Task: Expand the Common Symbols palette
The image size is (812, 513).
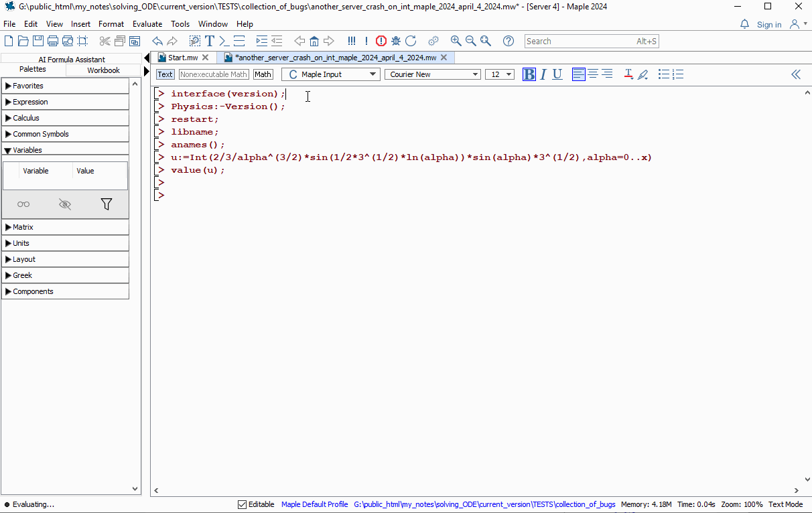Action: click(x=66, y=134)
